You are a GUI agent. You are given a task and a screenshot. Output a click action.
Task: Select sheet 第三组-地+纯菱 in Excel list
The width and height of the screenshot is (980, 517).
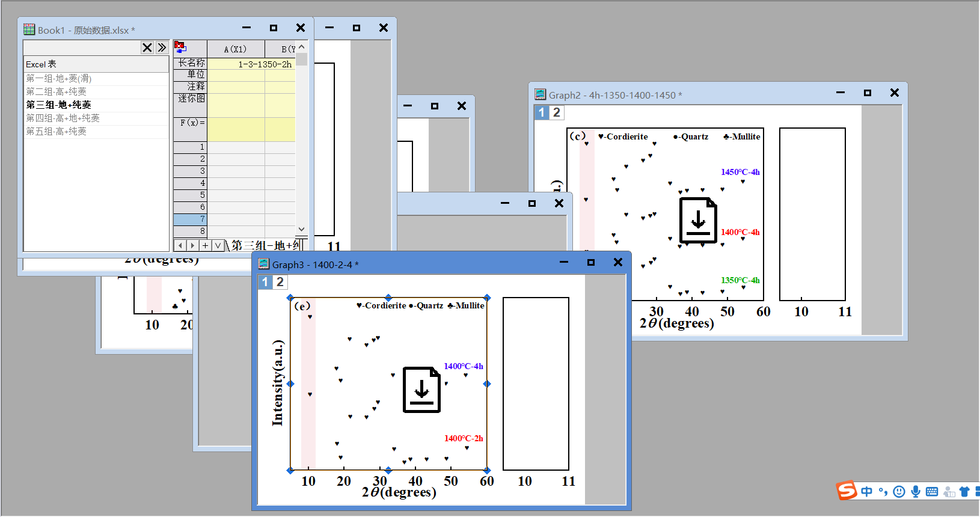click(96, 105)
